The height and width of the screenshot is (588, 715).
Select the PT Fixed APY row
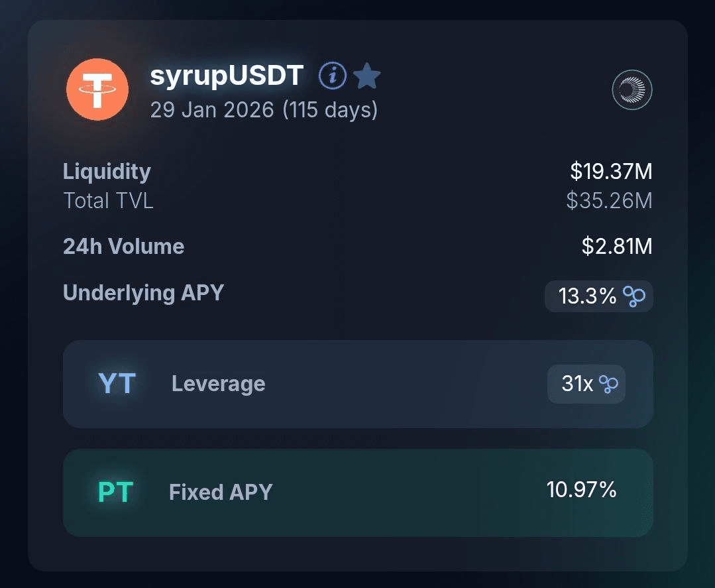[358, 493]
